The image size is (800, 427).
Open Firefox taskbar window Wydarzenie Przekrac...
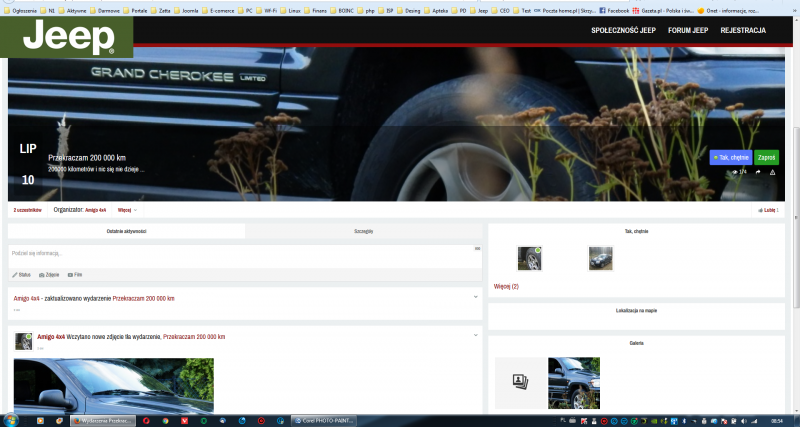(104, 421)
